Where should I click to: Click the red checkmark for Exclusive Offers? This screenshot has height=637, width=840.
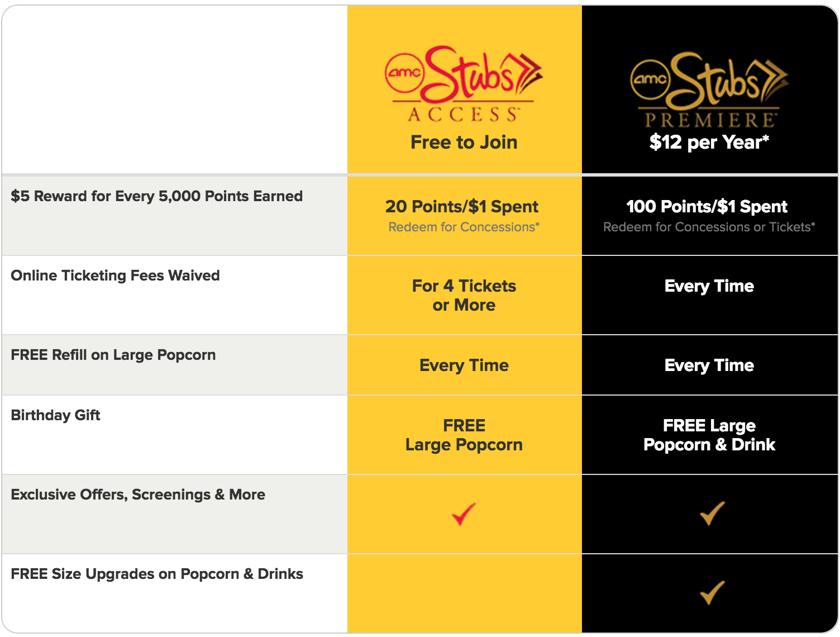coord(464,514)
